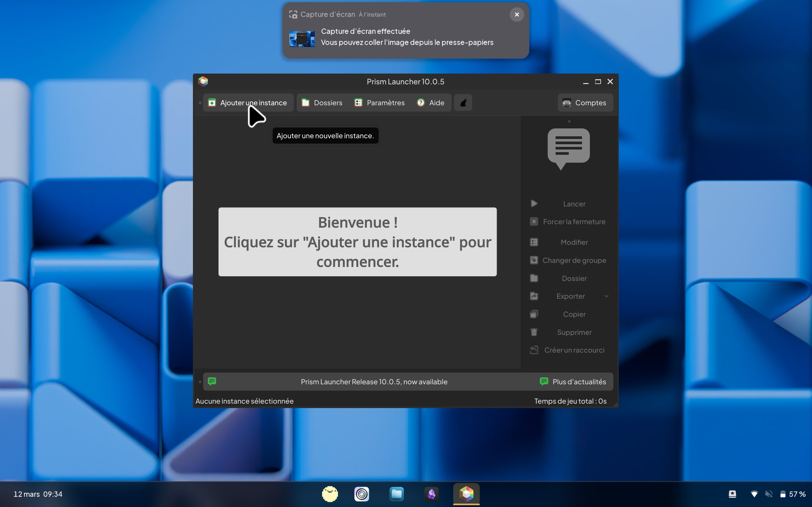
Task: Click Créer un raccourci
Action: 568,350
